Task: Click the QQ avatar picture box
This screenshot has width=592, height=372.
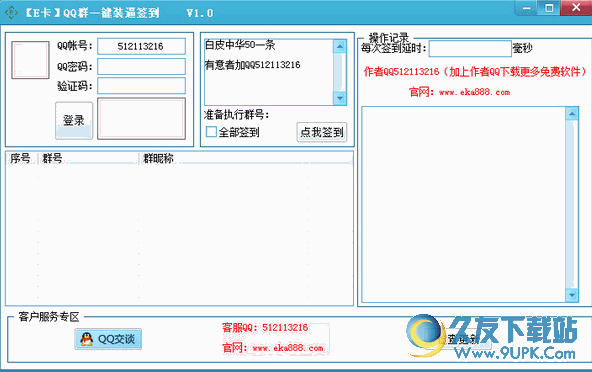Action: pyautogui.click(x=31, y=60)
